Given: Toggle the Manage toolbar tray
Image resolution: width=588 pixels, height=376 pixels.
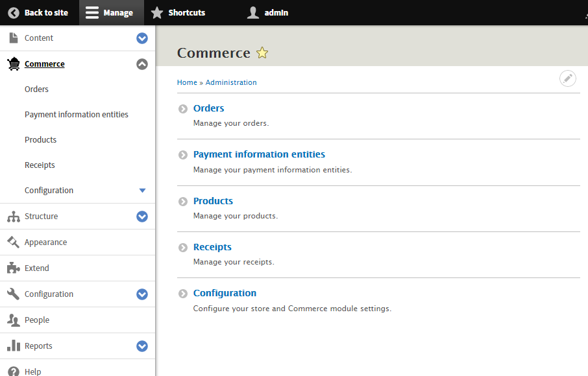Looking at the screenshot, I should coord(109,13).
